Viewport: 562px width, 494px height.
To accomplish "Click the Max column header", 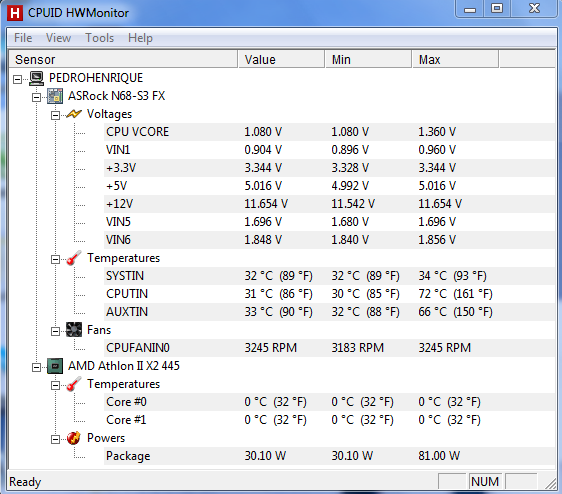I will (455, 59).
